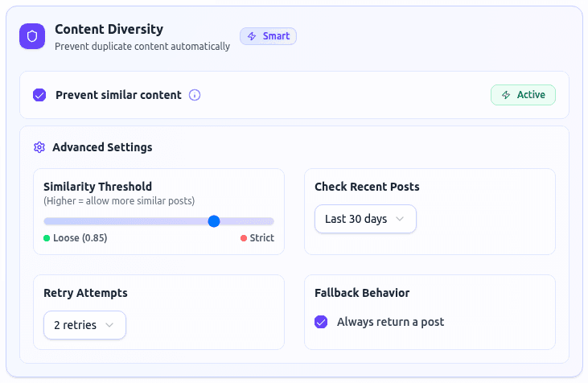Uncheck the Prevent similar content checkbox
The width and height of the screenshot is (588, 383).
tap(39, 95)
